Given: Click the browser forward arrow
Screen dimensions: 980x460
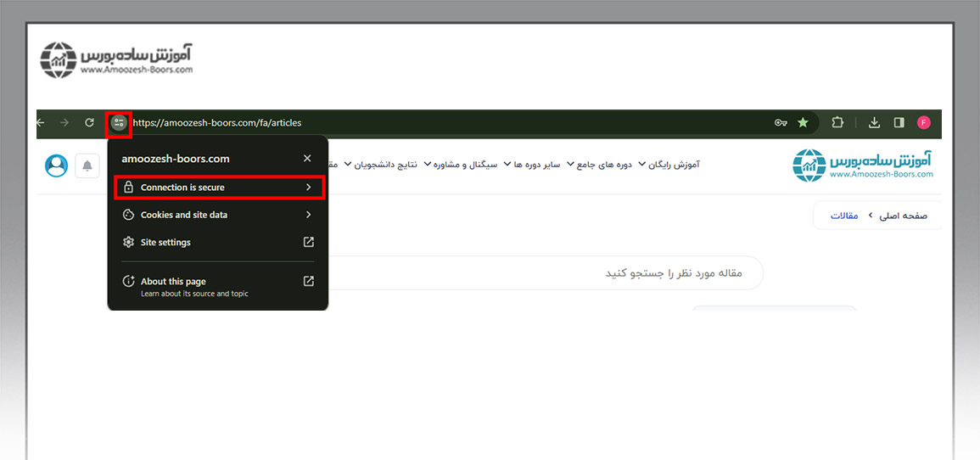Looking at the screenshot, I should pyautogui.click(x=64, y=123).
